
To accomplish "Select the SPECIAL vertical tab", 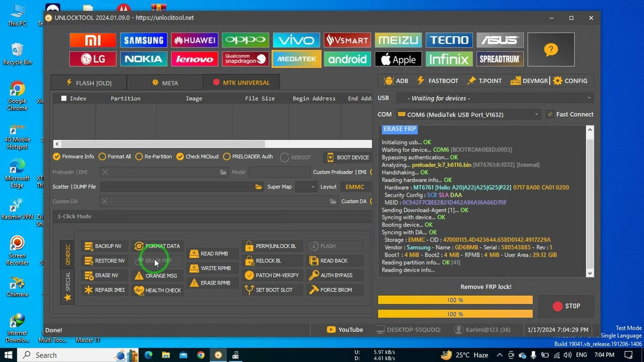I will [x=67, y=287].
